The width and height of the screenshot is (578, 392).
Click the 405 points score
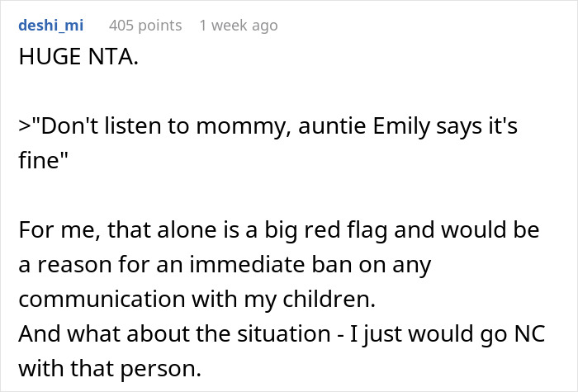click(x=145, y=26)
